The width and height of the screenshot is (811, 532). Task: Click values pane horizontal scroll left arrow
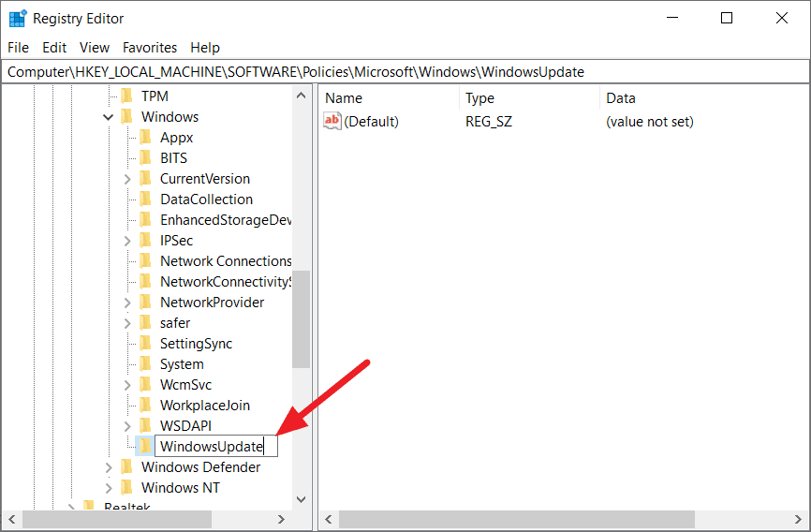coord(329,519)
